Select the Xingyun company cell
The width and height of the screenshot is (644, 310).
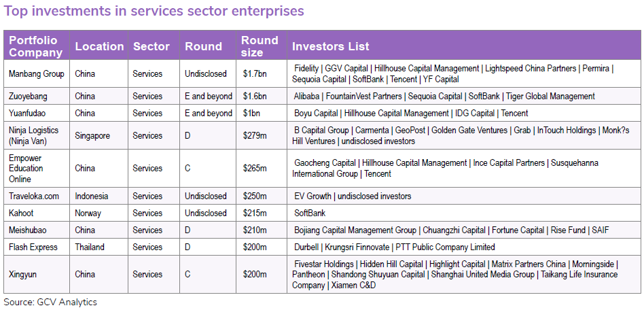24,274
